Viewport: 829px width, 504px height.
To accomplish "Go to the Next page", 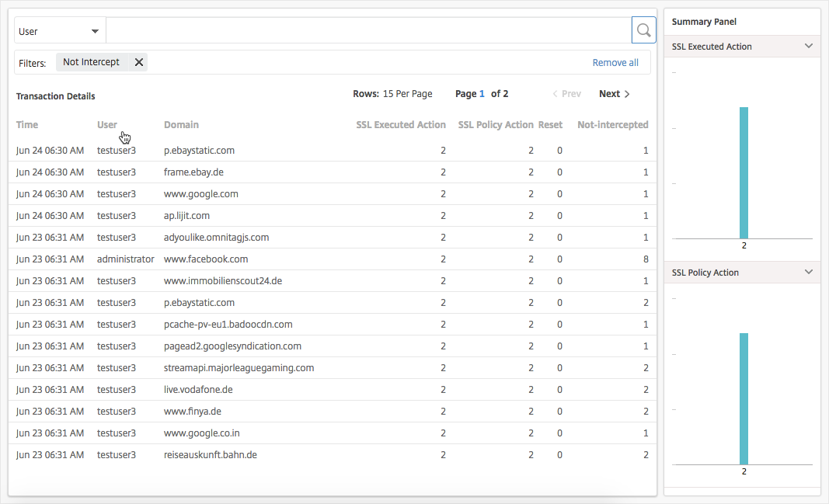I will click(x=614, y=94).
